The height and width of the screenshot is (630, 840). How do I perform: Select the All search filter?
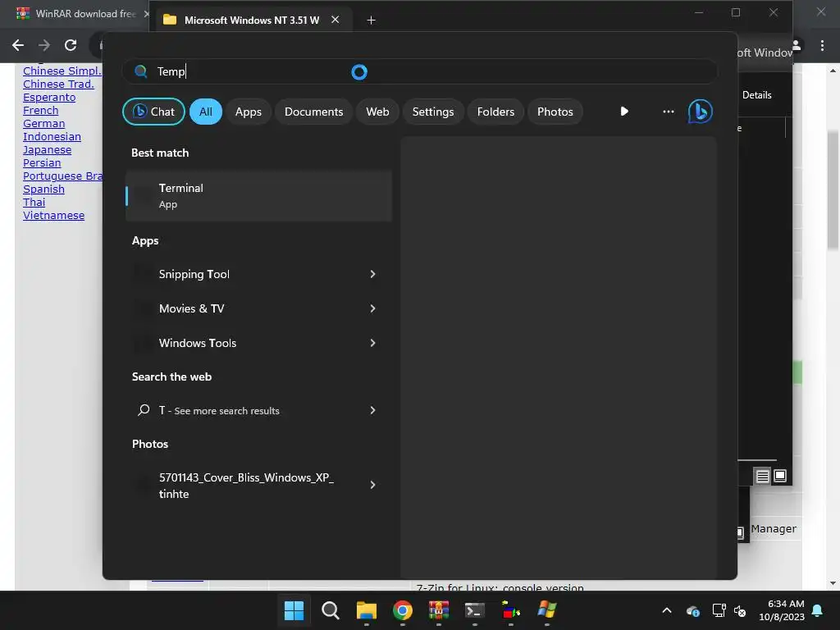[206, 112]
